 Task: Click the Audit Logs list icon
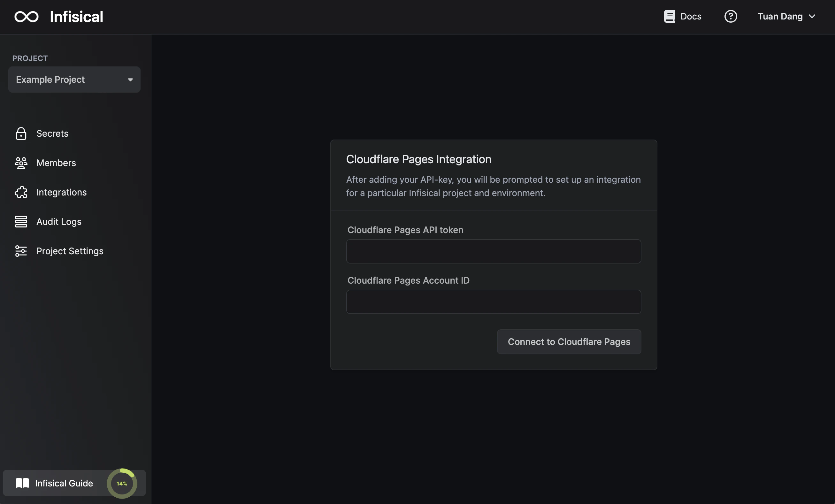[x=21, y=222]
